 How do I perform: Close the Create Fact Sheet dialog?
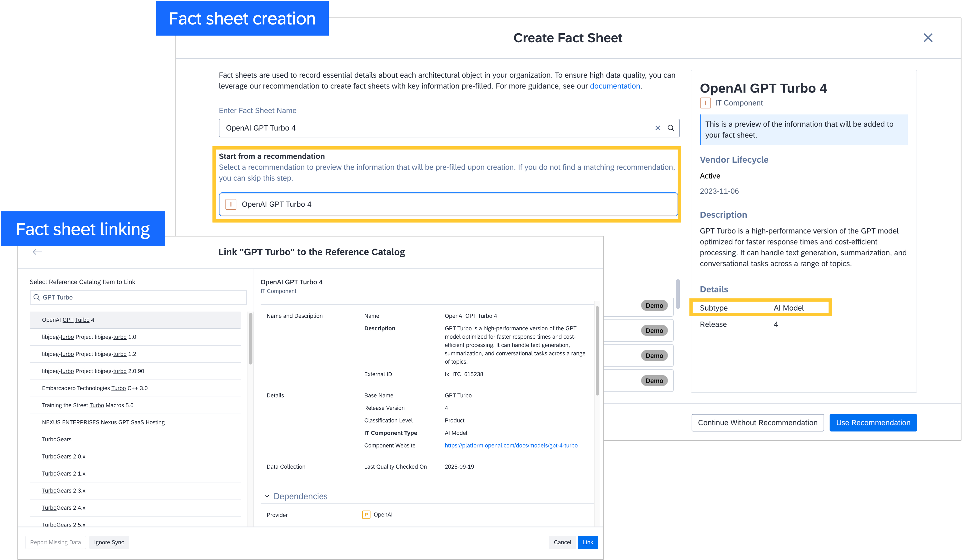click(x=928, y=38)
